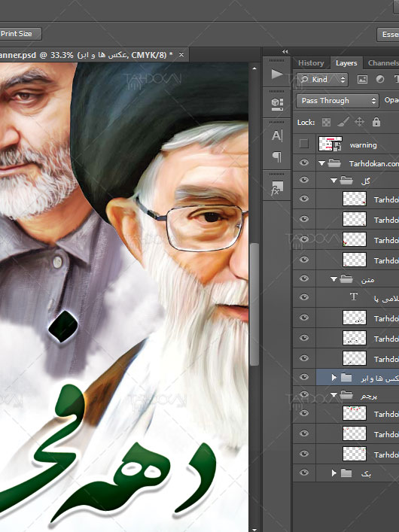
Task: Select the پرچم group name
Action: pyautogui.click(x=369, y=396)
